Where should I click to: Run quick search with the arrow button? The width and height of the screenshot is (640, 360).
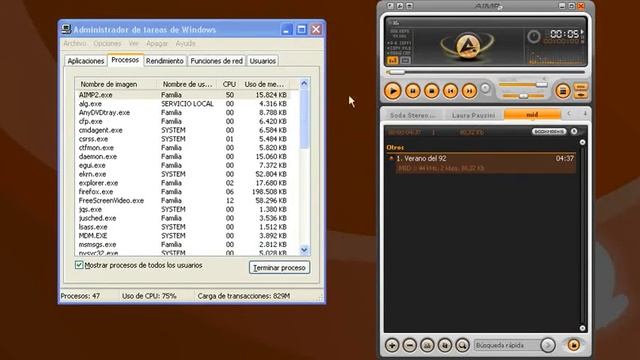[x=548, y=345]
